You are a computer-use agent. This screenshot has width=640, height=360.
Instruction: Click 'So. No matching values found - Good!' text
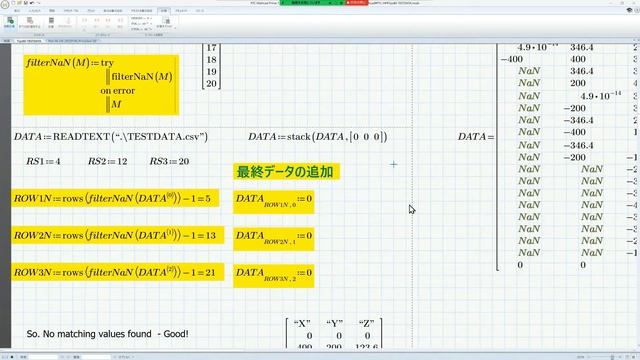coord(107,334)
